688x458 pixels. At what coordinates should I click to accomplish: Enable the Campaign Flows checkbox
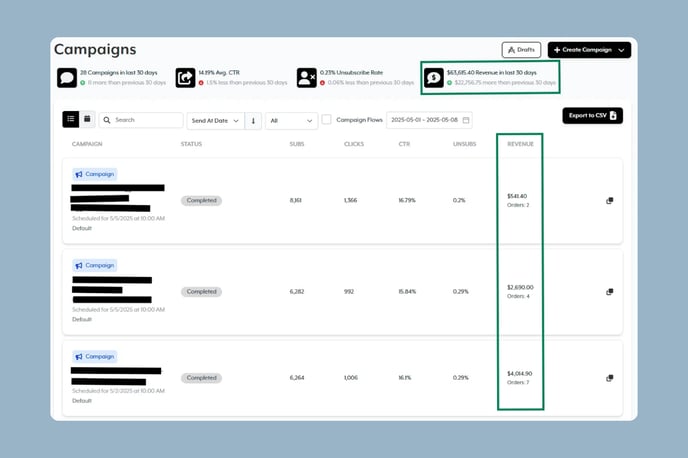326,119
